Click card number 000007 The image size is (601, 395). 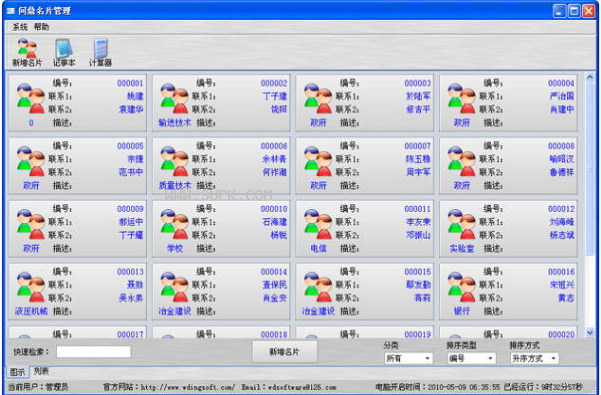click(418, 146)
